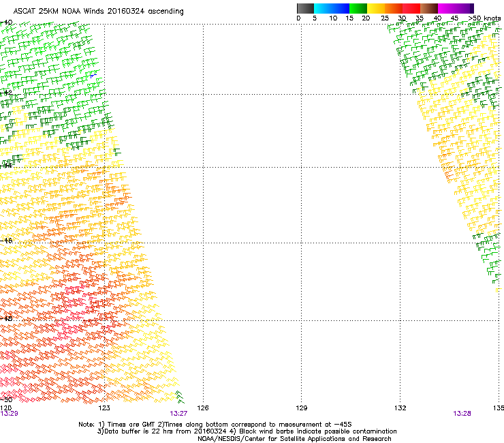504x443 pixels.
Task: Click the 'ASCAT 25KM NOAA Winds 20160324 ascending' title
Action: 98,12
